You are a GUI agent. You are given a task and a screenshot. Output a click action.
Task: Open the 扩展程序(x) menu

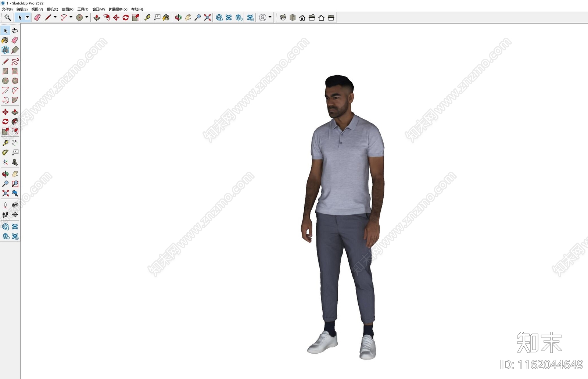point(118,9)
